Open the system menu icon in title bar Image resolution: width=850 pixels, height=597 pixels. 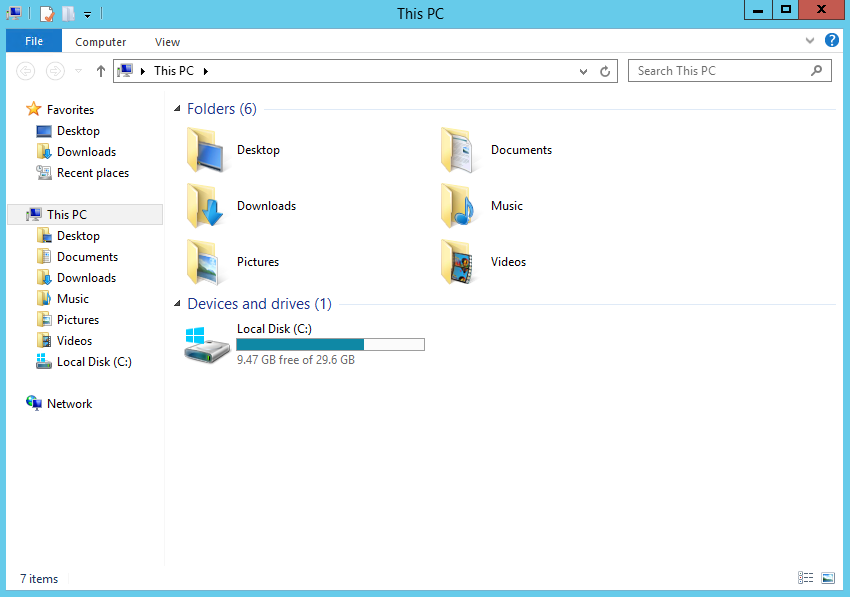(14, 13)
